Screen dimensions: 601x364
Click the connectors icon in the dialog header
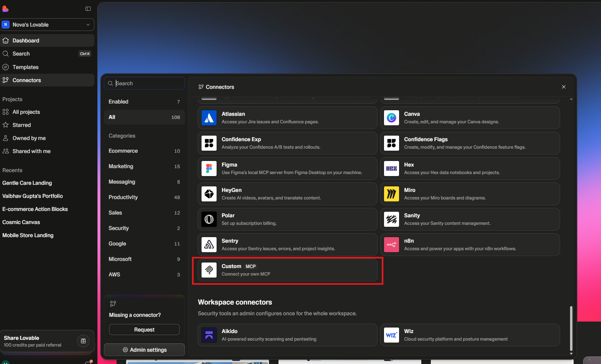click(201, 87)
